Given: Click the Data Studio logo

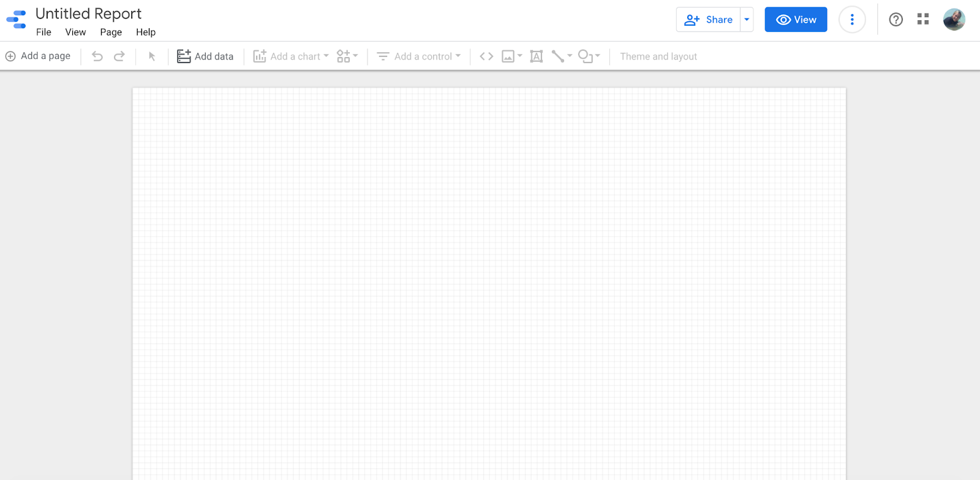Looking at the screenshot, I should point(17,20).
